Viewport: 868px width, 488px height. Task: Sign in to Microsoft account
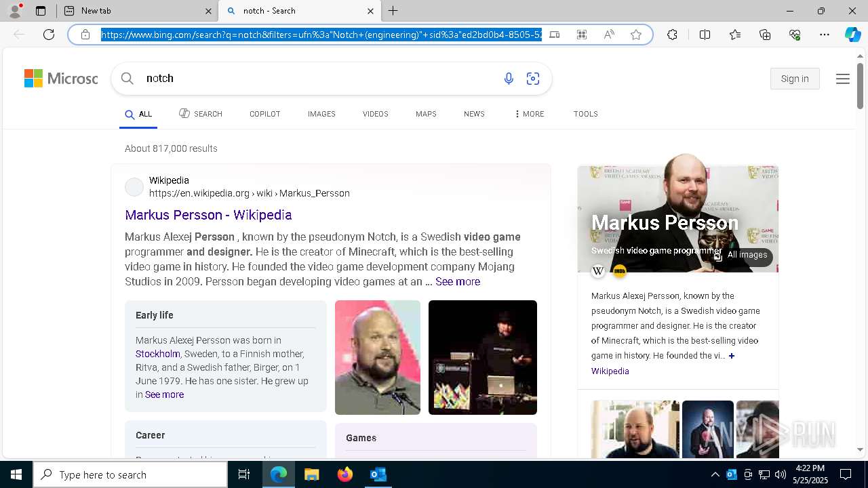(795, 79)
